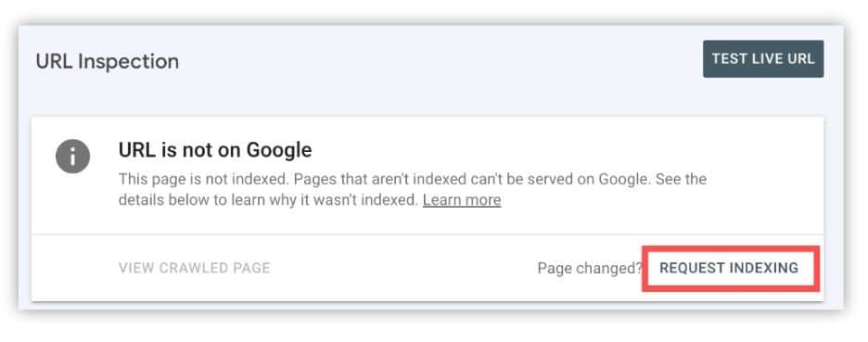Click the 'can't be served on Google' text

562,180
